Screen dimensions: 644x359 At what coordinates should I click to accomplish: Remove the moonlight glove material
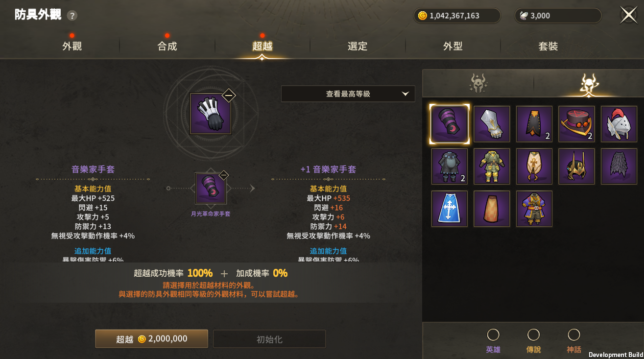pyautogui.click(x=223, y=175)
